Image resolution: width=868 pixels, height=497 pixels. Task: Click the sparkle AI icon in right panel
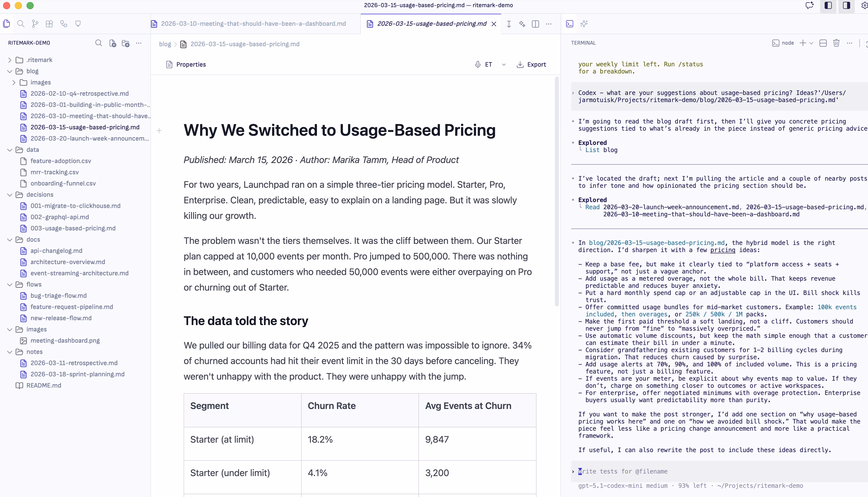584,24
